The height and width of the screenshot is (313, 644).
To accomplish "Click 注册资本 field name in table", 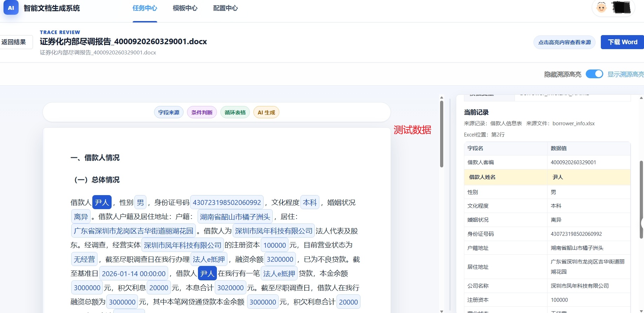I will point(478,300).
